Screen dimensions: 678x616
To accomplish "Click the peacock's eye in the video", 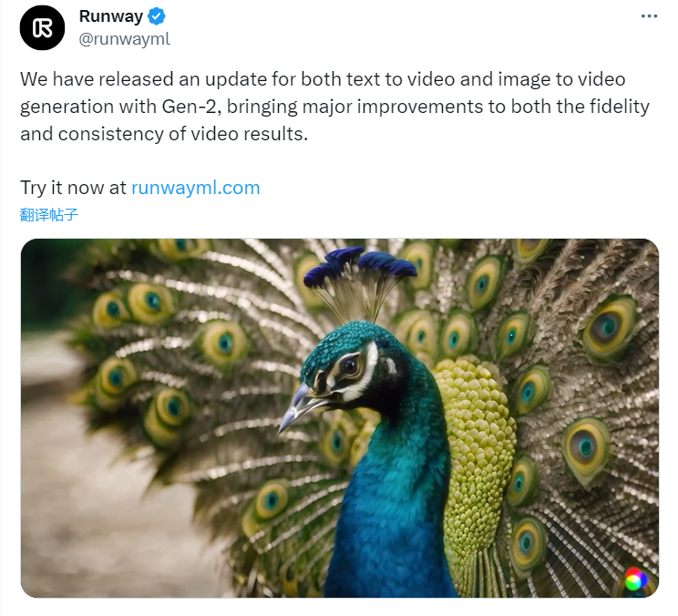I will pyautogui.click(x=348, y=367).
